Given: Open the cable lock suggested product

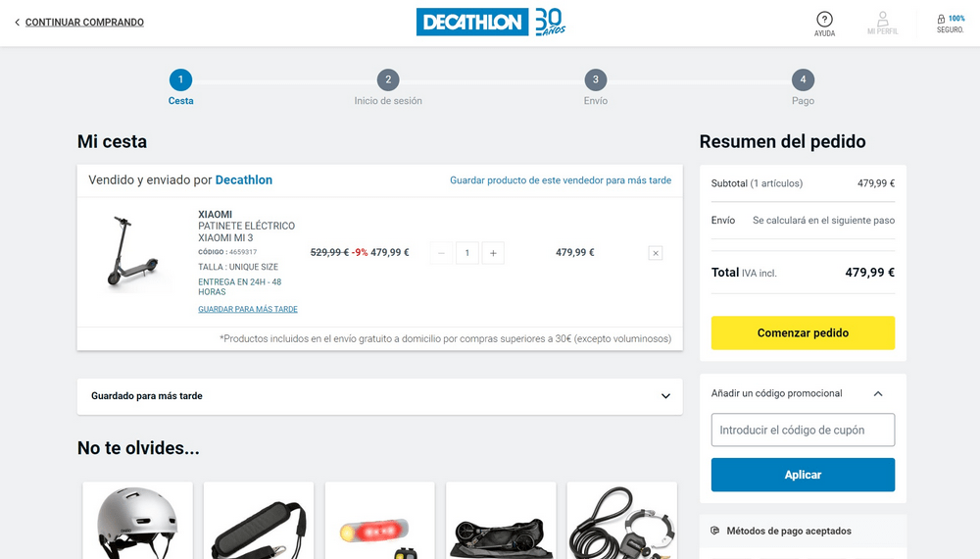Looking at the screenshot, I should 622,521.
